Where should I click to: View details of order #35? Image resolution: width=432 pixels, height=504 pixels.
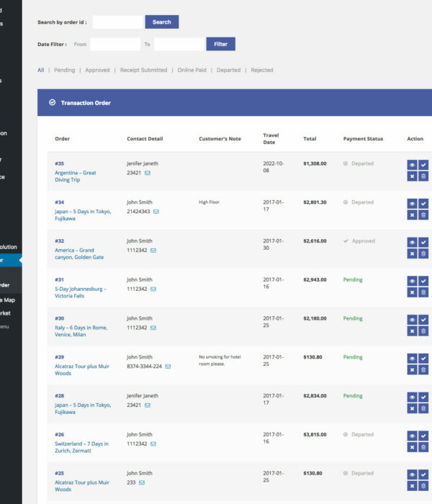point(412,164)
